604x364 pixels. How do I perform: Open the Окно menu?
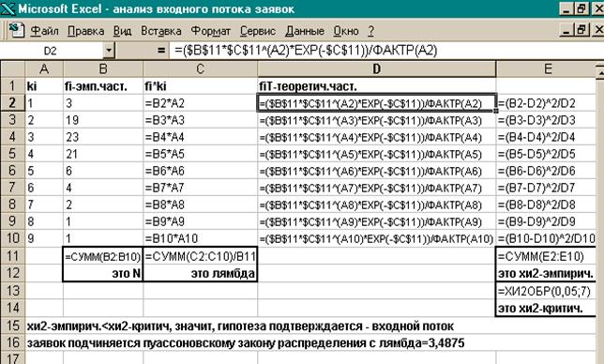pyautogui.click(x=346, y=31)
